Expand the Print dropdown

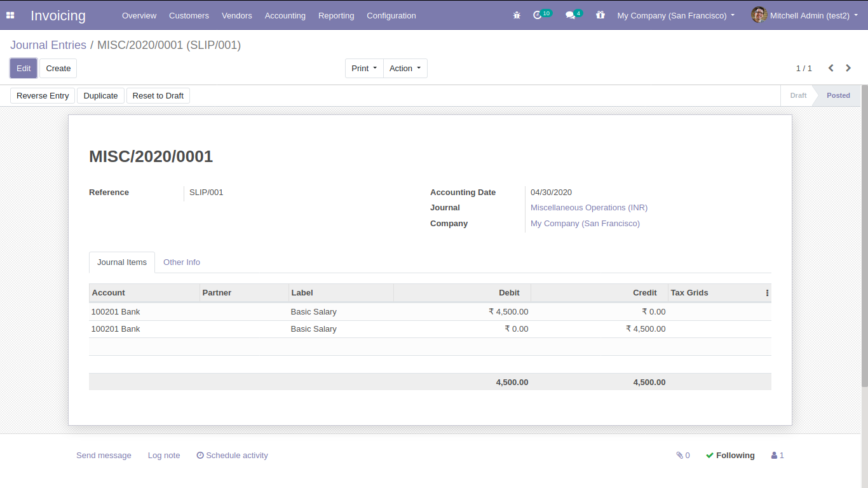pos(364,69)
